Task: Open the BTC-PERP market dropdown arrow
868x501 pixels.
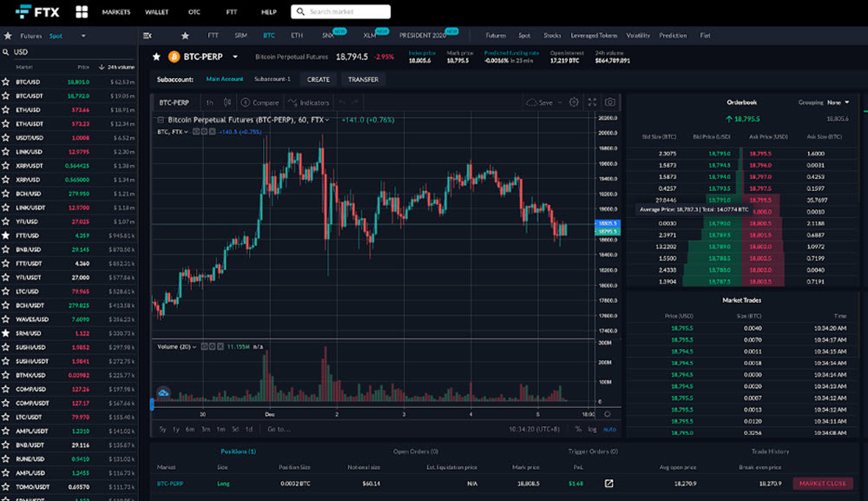Action: pyautogui.click(x=235, y=56)
